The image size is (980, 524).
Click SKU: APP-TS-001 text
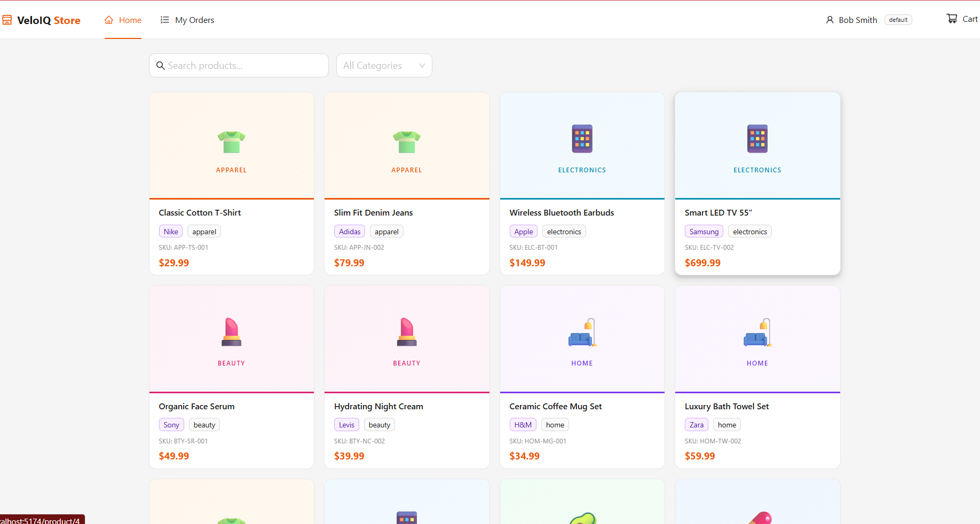click(x=184, y=248)
